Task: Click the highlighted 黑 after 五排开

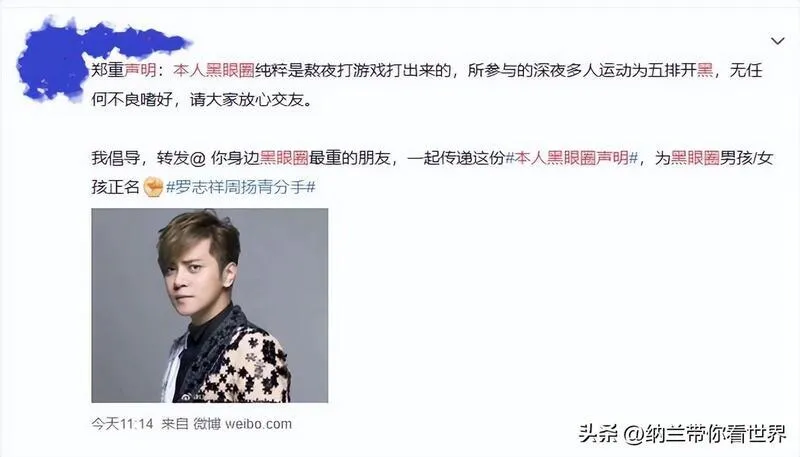Action: tap(705, 70)
